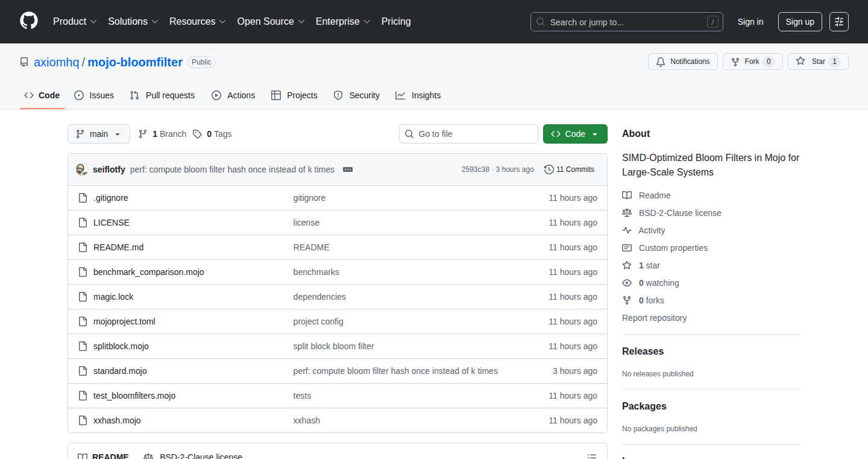Click the Sign up button
868x459 pixels.
(x=800, y=22)
